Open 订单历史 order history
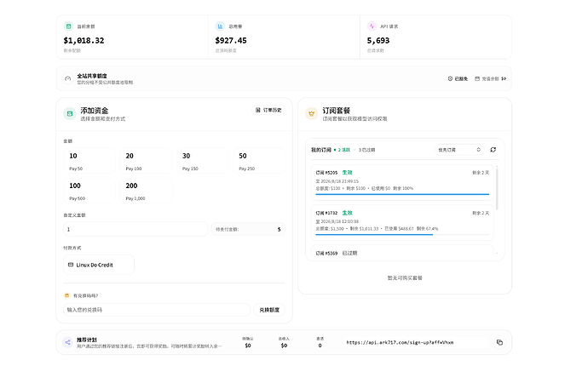The height and width of the screenshot is (383, 588). [268, 110]
